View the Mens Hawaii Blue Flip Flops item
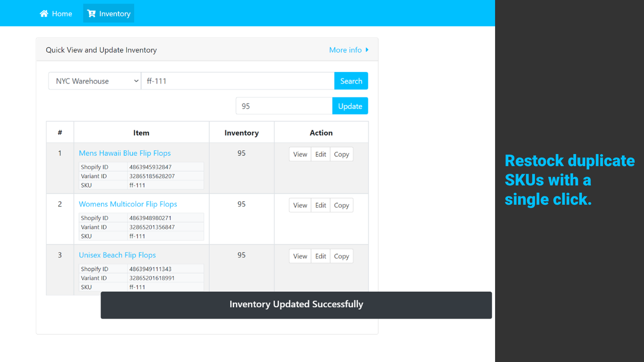This screenshot has height=362, width=644. pos(300,154)
